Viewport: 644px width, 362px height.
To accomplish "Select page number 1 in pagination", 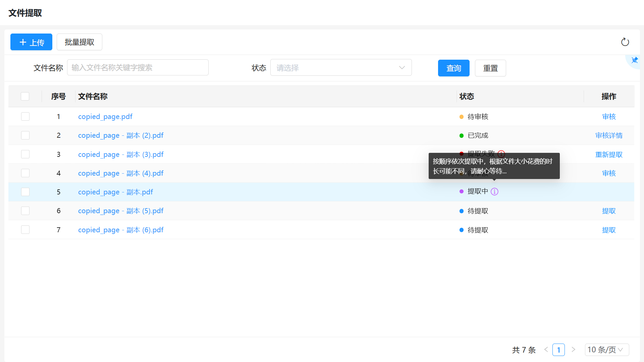I will [x=558, y=350].
